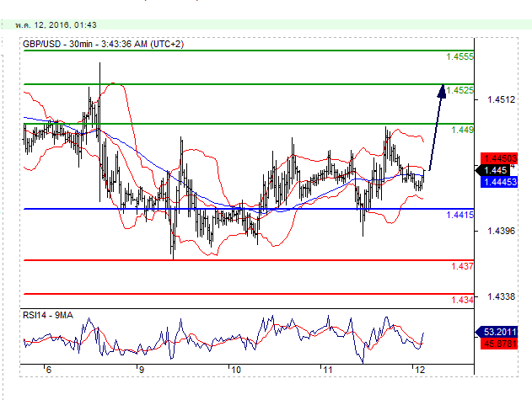Click the blue 1.44453 price tag

pos(499,182)
